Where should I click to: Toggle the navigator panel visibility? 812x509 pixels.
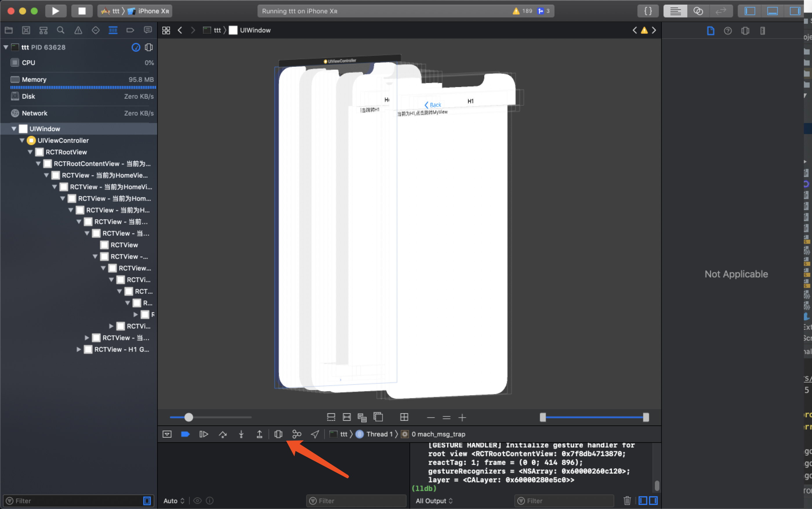(750, 11)
